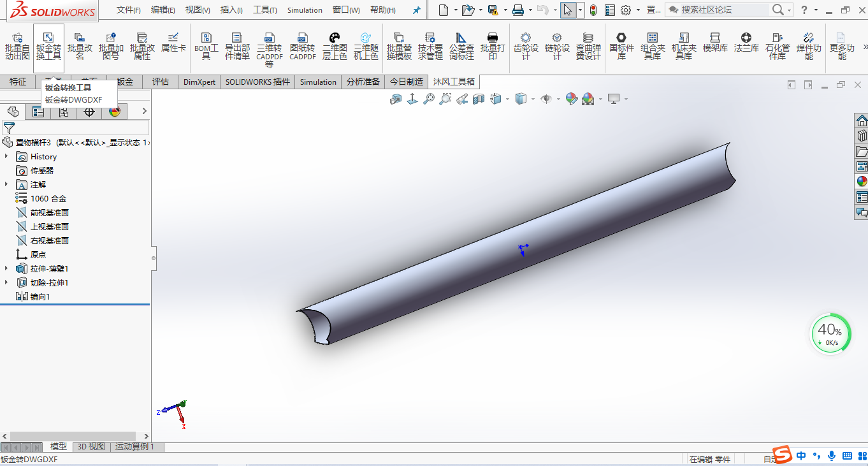
Task: Activate the Section View icon
Action: tap(479, 99)
